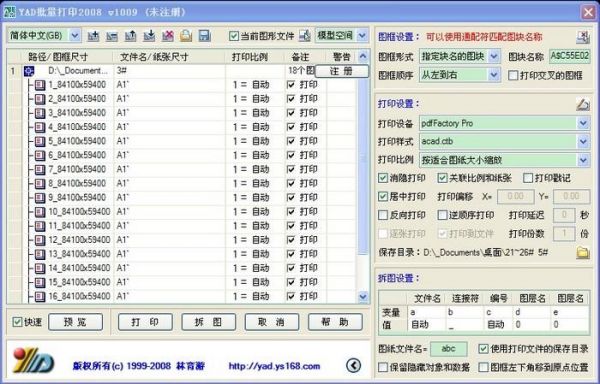This screenshot has height=384, width=600.
Task: Click the 文件名/纸张尺寸 column header
Action: (169, 57)
